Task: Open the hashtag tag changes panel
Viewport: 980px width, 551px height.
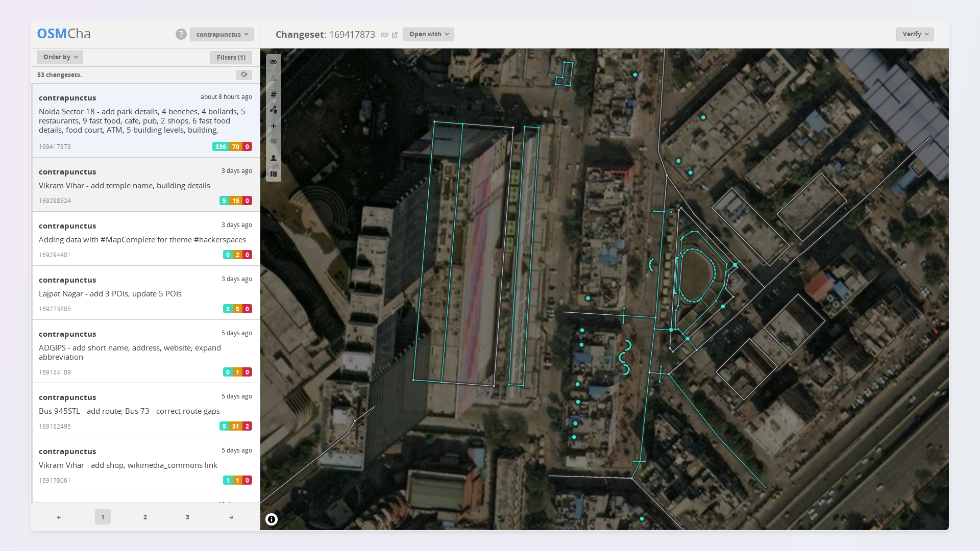Action: 274,94
